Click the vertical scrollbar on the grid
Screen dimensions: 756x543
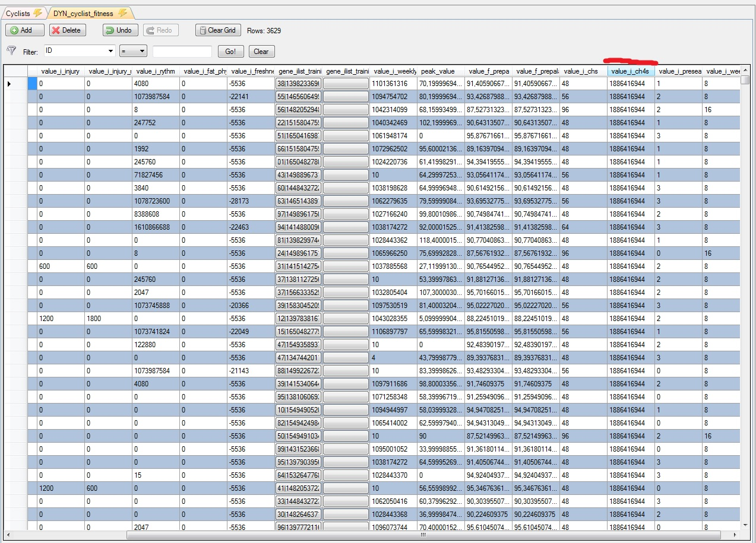[x=745, y=297]
